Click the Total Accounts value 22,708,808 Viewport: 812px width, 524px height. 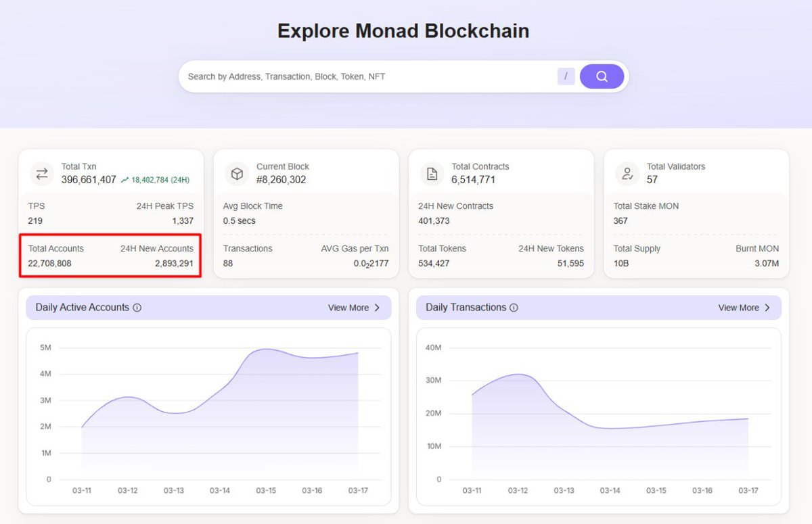tap(49, 263)
